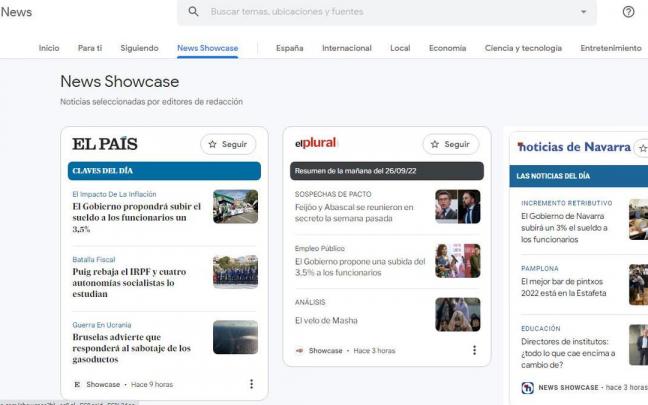Open 'Resumen de la mañana del 26/09/22' banner

point(387,171)
